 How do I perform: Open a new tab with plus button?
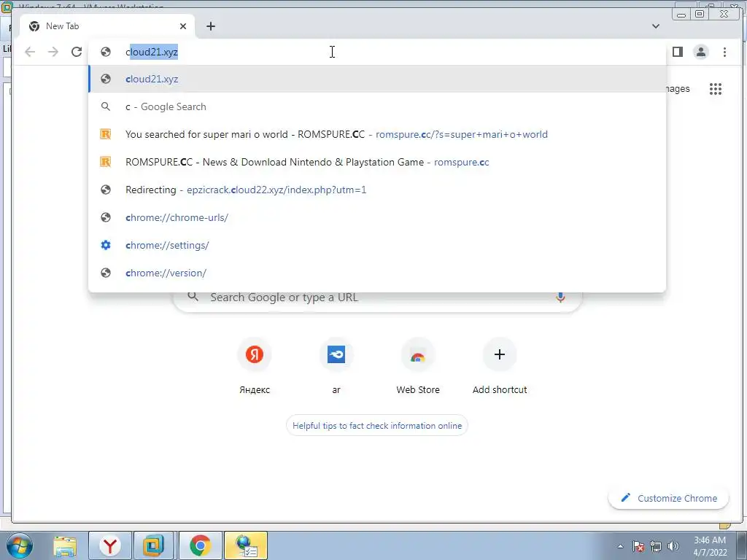click(x=211, y=26)
